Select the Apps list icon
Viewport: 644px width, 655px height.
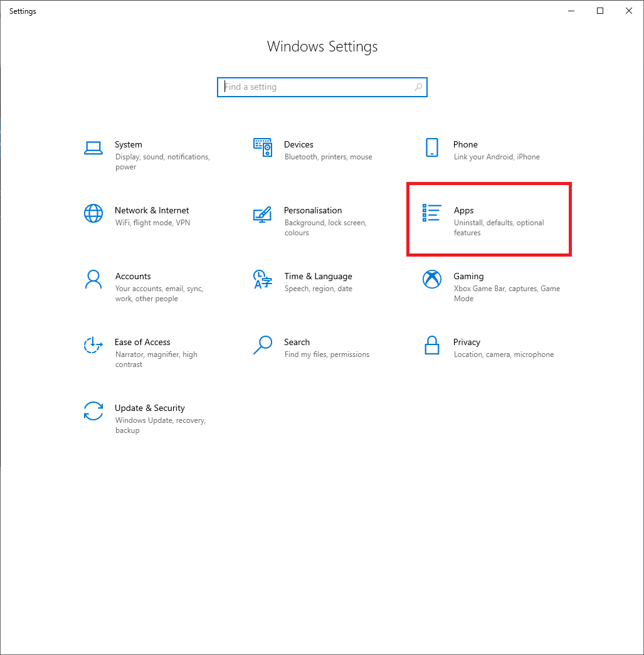432,213
